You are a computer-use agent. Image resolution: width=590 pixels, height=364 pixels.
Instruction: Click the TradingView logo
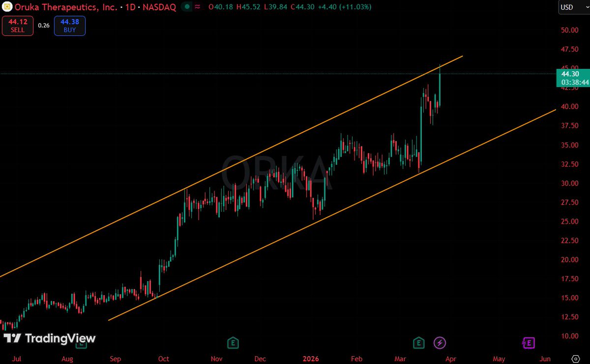point(49,338)
